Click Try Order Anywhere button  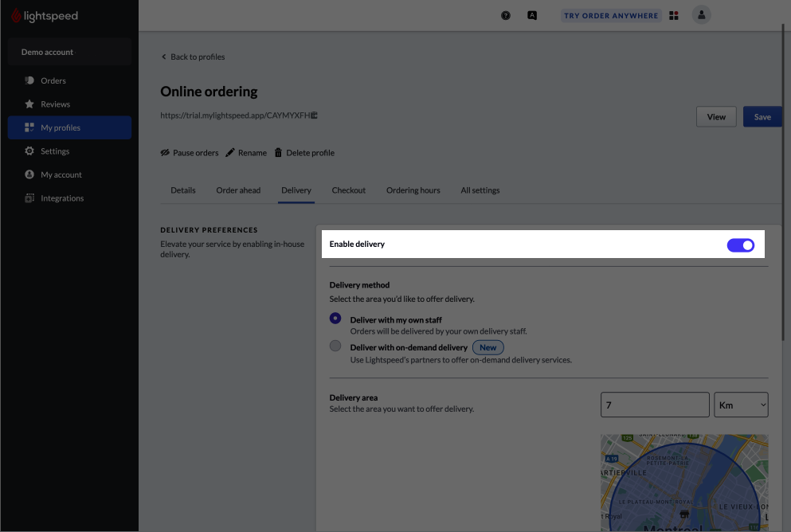pyautogui.click(x=611, y=16)
